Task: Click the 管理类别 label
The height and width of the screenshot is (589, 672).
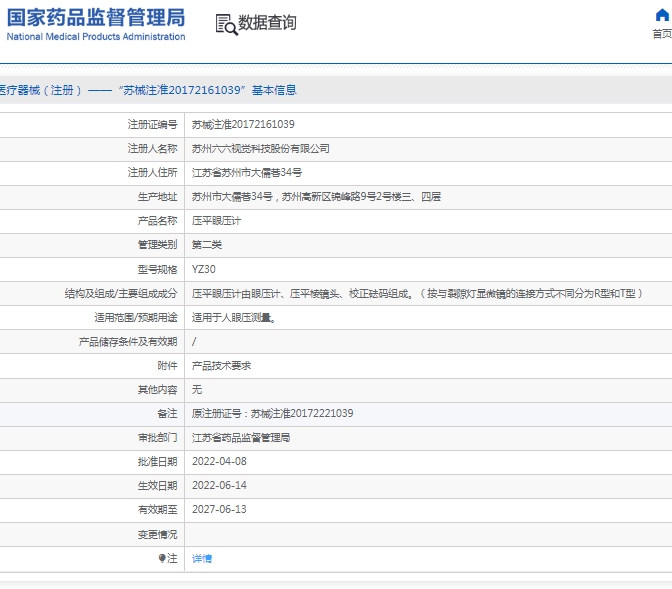Action: click(157, 245)
